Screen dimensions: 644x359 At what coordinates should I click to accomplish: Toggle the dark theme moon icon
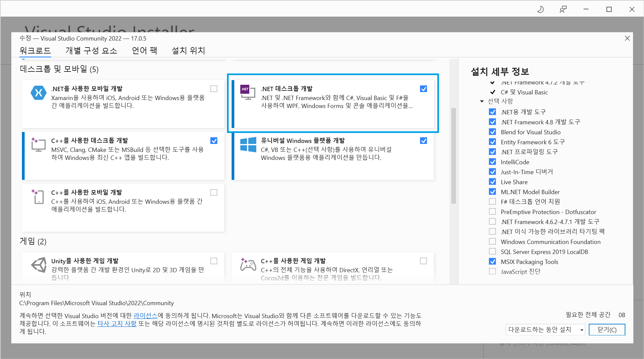(x=540, y=9)
